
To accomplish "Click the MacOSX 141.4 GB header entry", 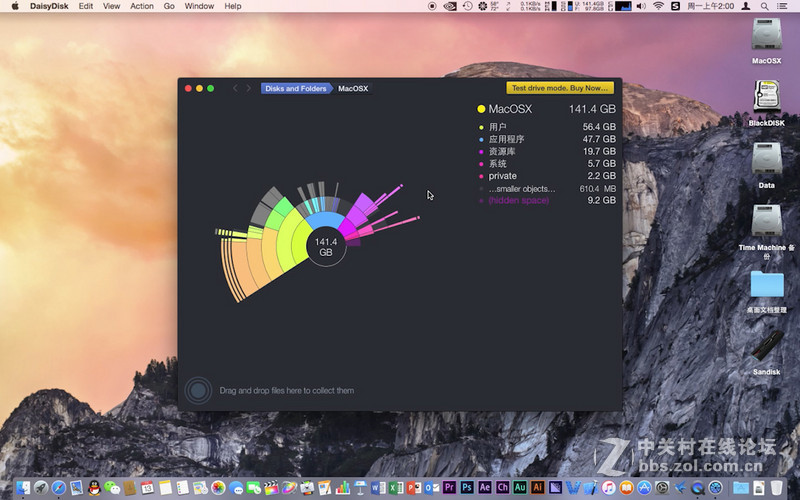I will pos(547,109).
